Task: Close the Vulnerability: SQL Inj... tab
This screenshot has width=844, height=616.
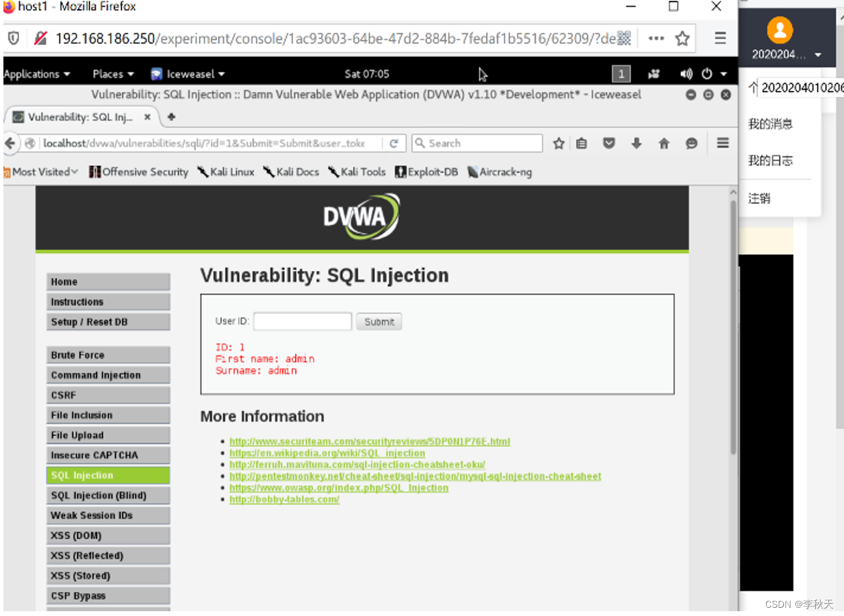Action: (x=147, y=117)
